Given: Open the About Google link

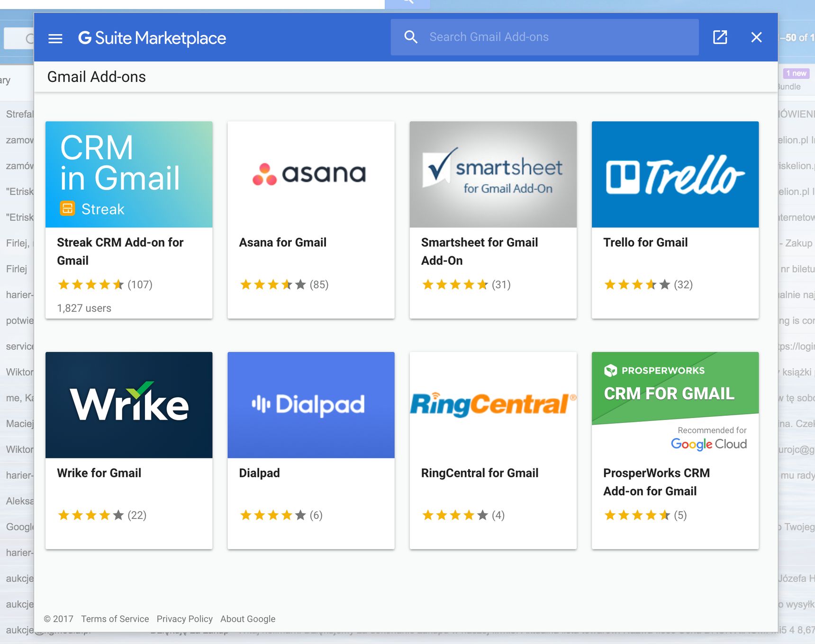Looking at the screenshot, I should (248, 619).
